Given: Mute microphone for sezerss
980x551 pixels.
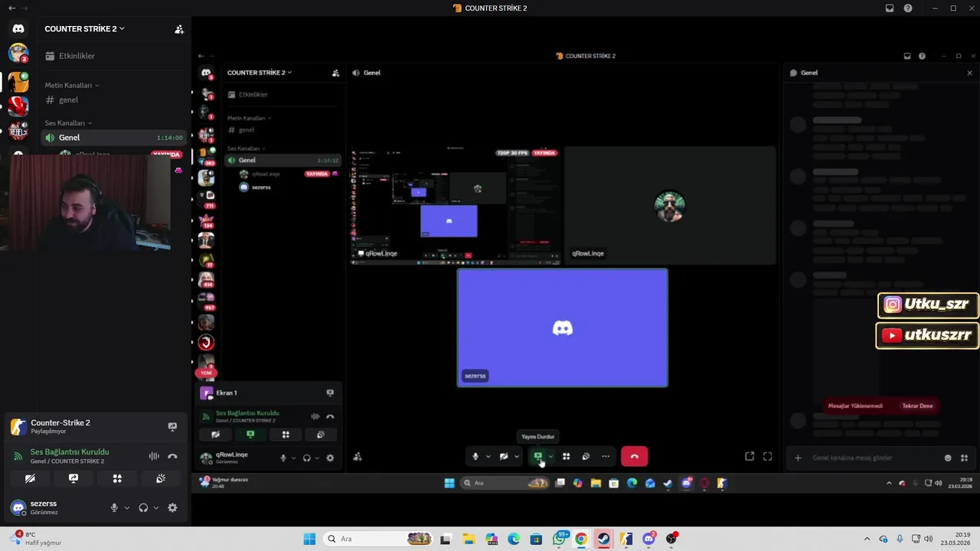Looking at the screenshot, I should tap(114, 507).
